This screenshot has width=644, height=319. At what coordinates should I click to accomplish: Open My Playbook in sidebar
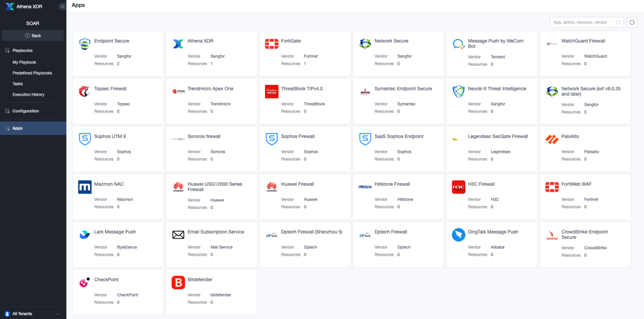(x=24, y=62)
